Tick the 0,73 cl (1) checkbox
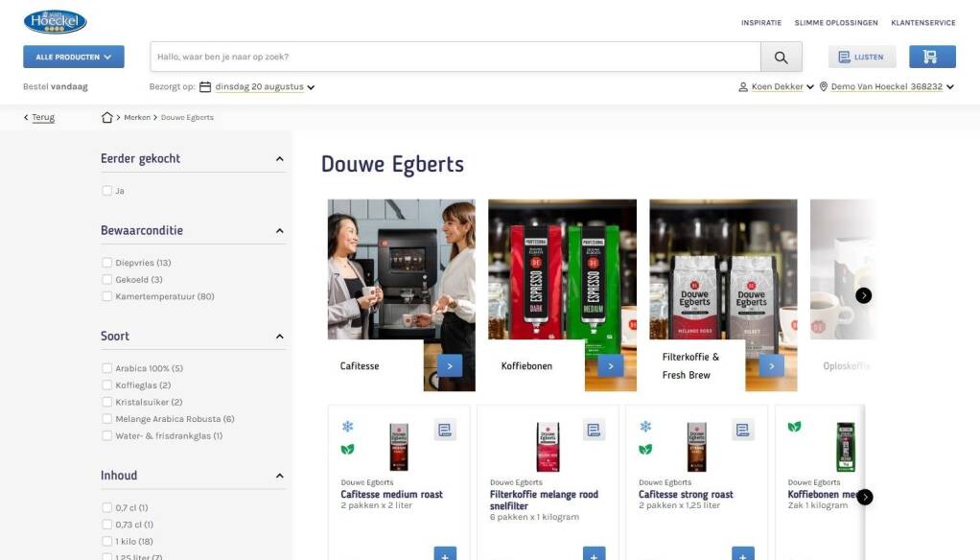Image resolution: width=980 pixels, height=560 pixels. [x=106, y=525]
